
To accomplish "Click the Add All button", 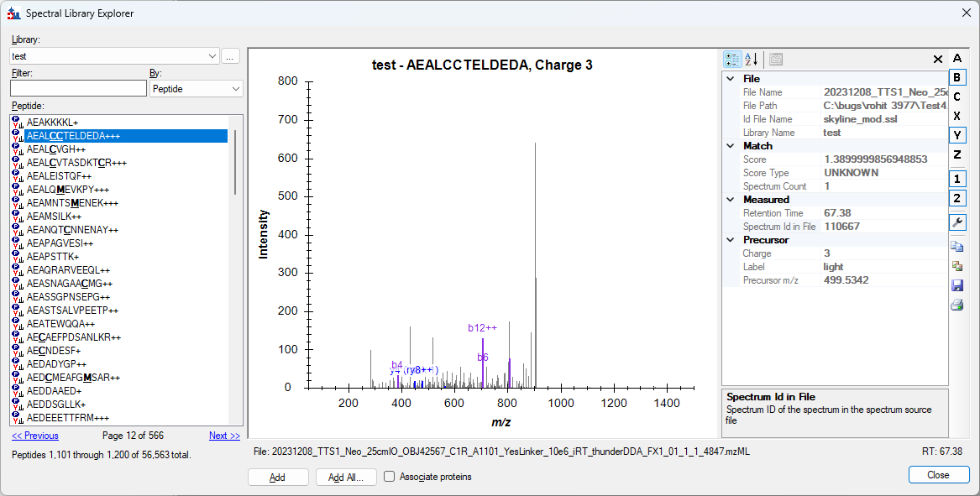I will [346, 478].
